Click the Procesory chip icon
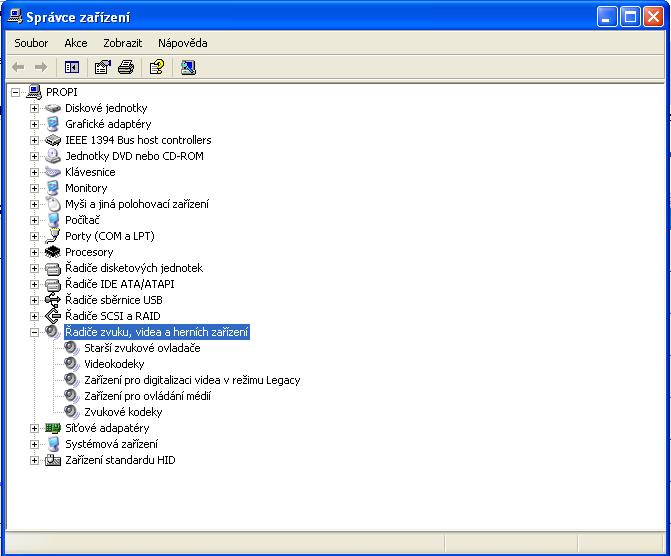 click(53, 252)
